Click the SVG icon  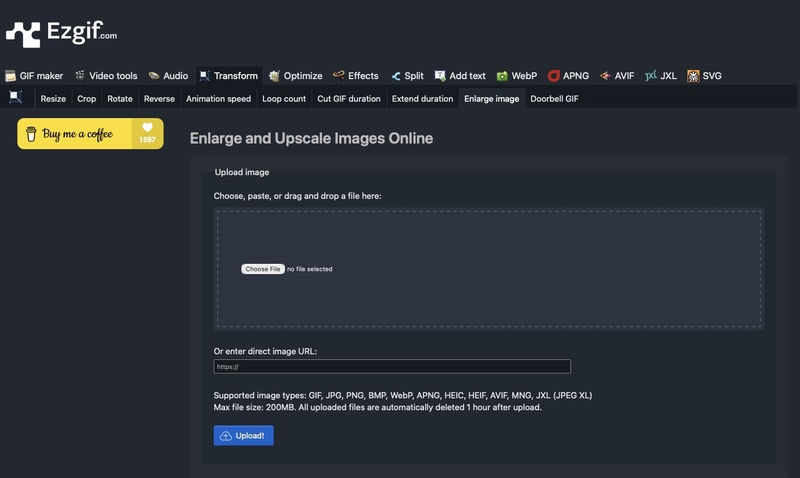coord(693,76)
